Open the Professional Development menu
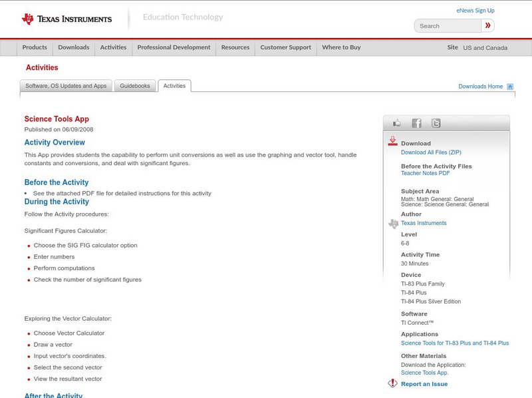532x398 pixels. [174, 47]
